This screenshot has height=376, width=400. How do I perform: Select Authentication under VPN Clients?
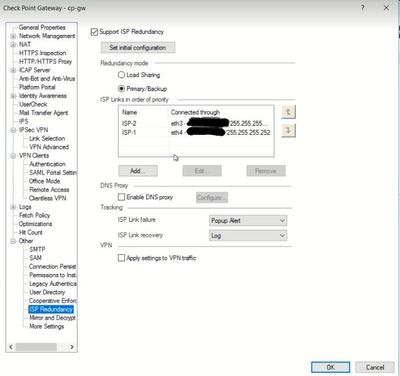click(47, 164)
